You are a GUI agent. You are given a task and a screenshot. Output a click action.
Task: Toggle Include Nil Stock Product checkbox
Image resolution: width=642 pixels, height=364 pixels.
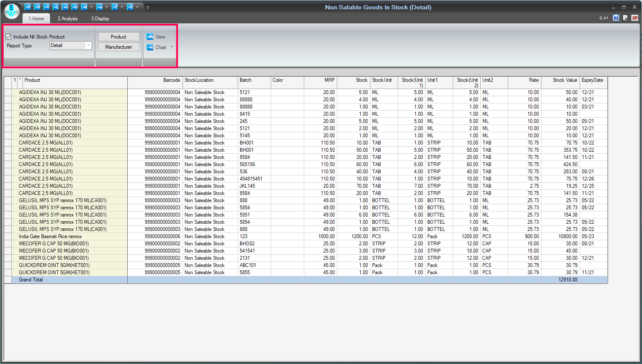[8, 37]
